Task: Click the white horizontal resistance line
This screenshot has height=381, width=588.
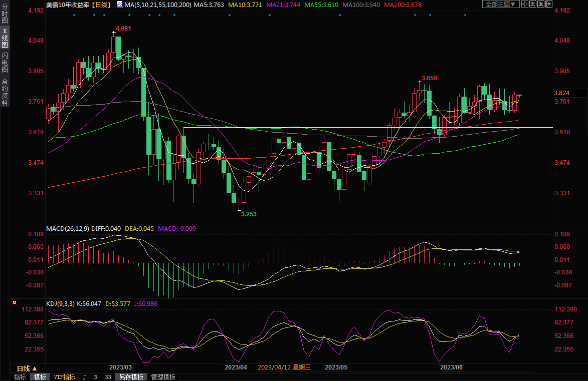Action: click(x=351, y=128)
